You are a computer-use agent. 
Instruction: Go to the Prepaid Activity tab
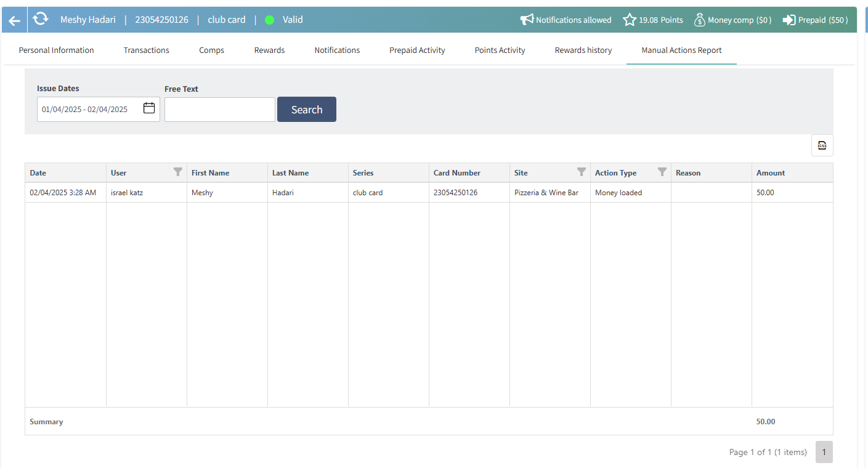pyautogui.click(x=417, y=50)
